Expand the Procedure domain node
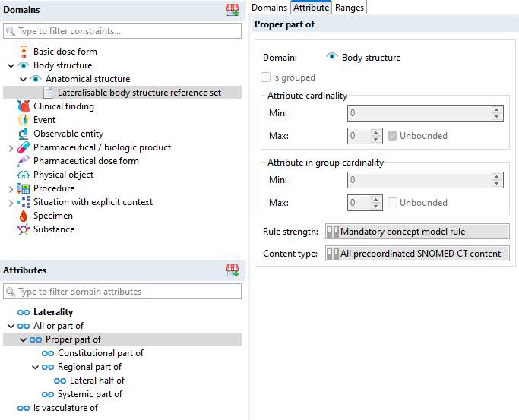This screenshot has width=519, height=420. (x=11, y=188)
